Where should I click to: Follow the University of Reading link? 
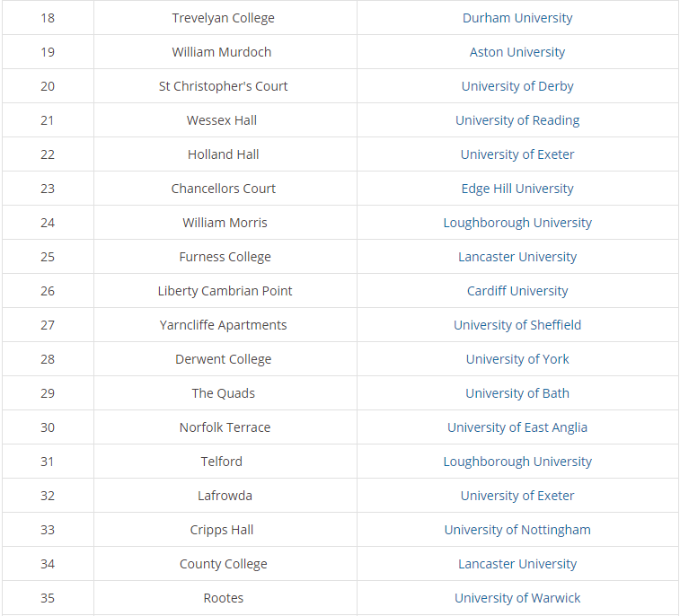click(x=517, y=120)
